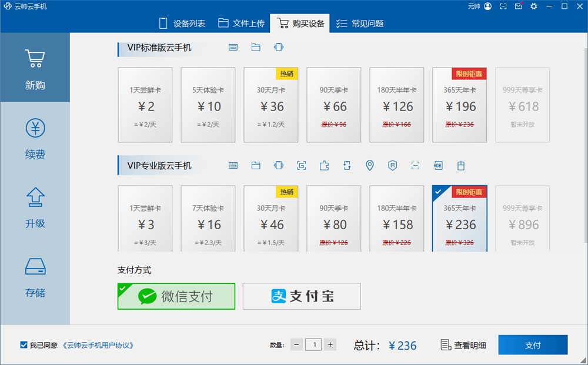This screenshot has height=365, width=588.
Task: Click the G screen-capture icon in VIP专业版 row
Action: [302, 165]
